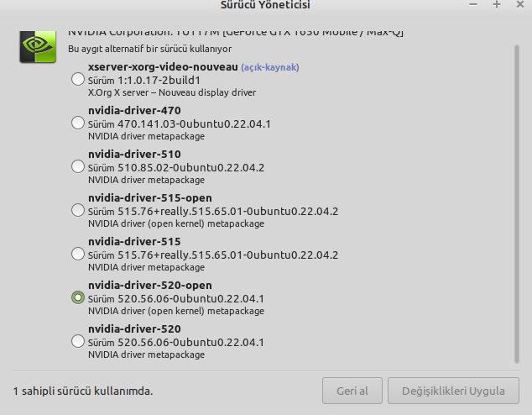Screen dimensions: 532x415
Task: Close the Sürücü Yöneticisi window
Action: coord(519,4)
